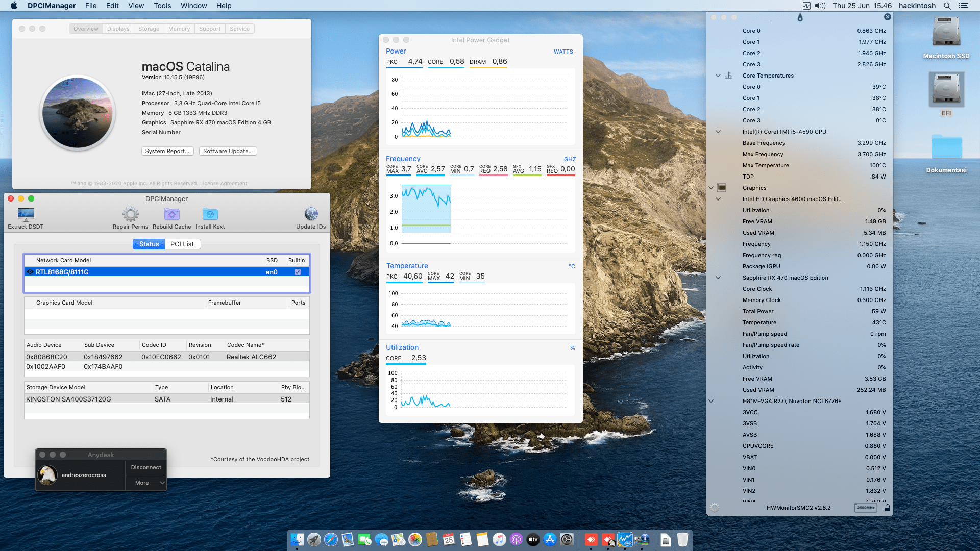This screenshot has height=551, width=980.
Task: Open AnyDesk from the Dock
Action: tap(591, 539)
